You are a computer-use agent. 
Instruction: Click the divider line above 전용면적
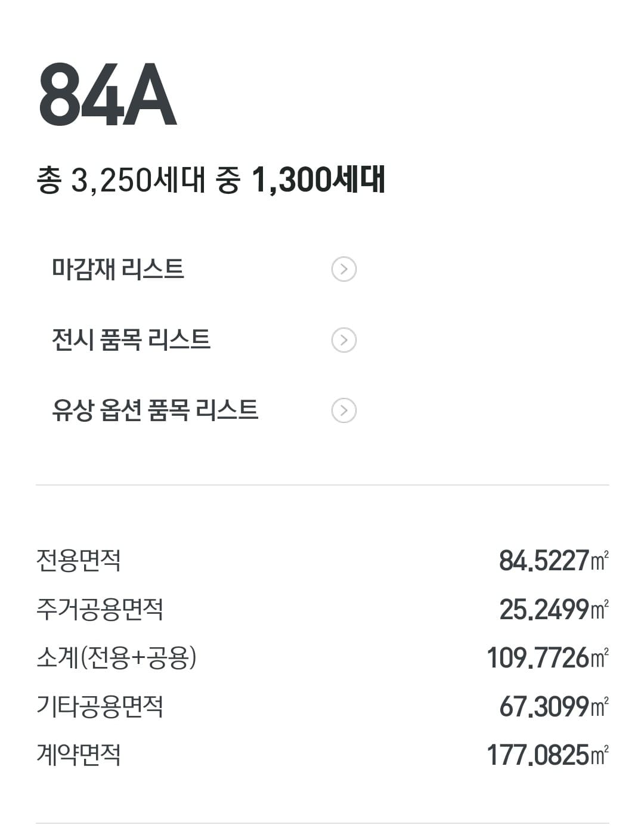tap(322, 485)
